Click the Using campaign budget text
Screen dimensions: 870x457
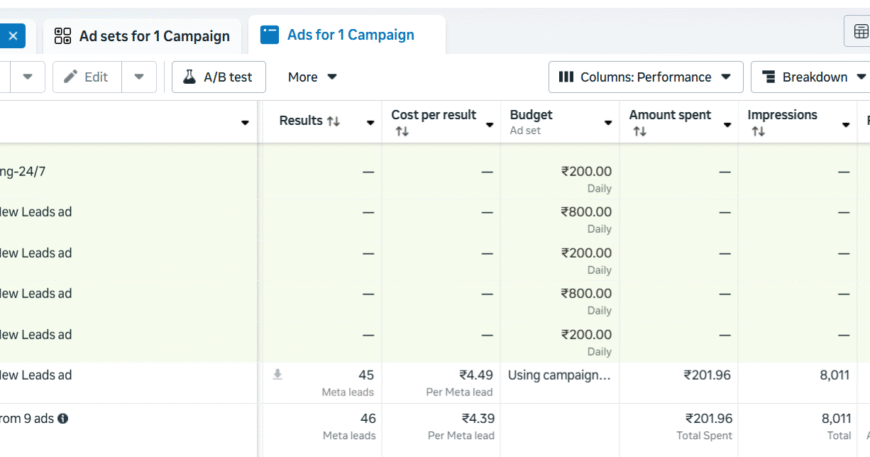pos(559,375)
